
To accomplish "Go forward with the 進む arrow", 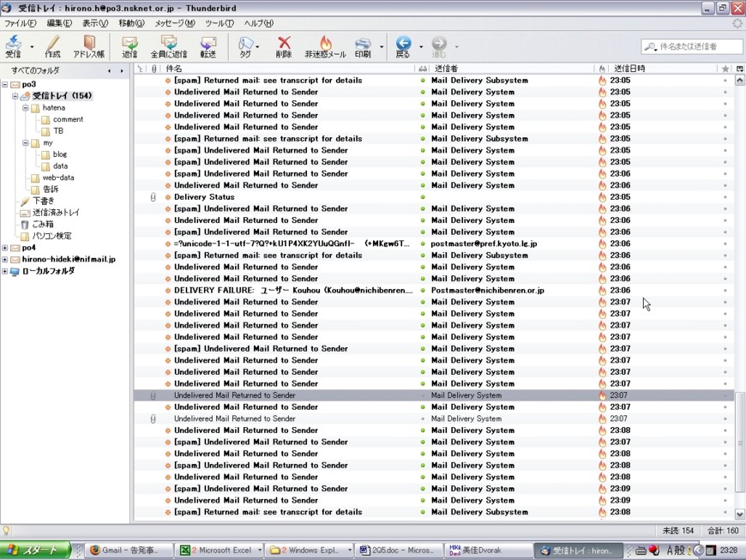I will [x=439, y=46].
